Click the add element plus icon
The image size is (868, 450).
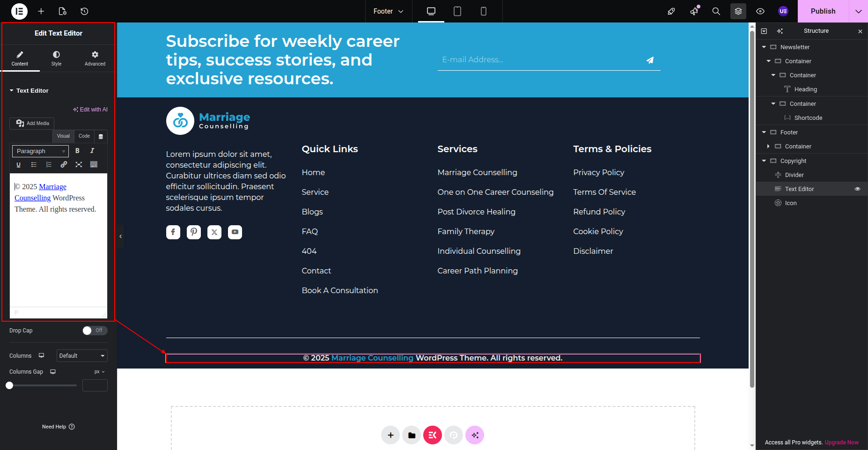[x=41, y=11]
